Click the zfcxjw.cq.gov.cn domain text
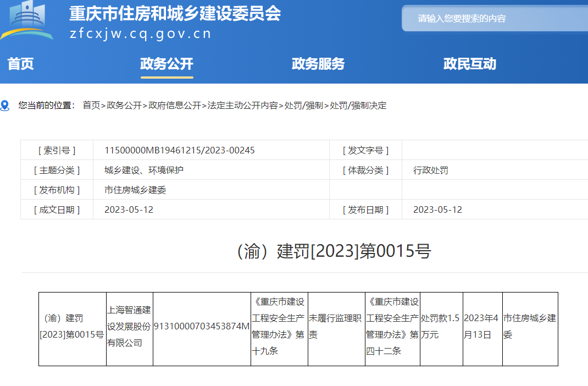Screen dimensions: 588x386 coord(140,34)
